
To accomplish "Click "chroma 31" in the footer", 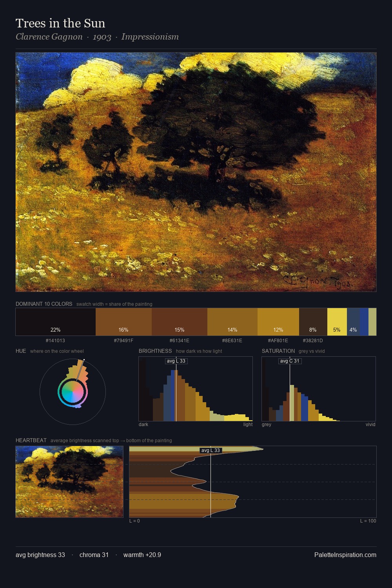I will click(94, 555).
